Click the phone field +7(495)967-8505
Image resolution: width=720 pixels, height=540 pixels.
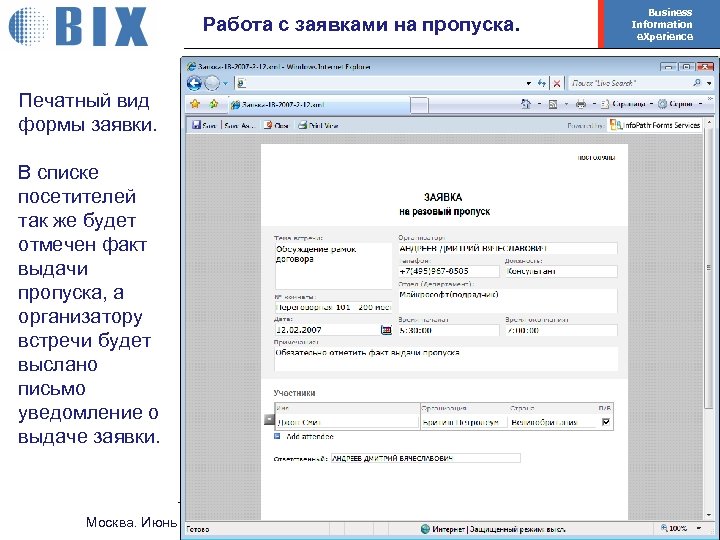448,271
